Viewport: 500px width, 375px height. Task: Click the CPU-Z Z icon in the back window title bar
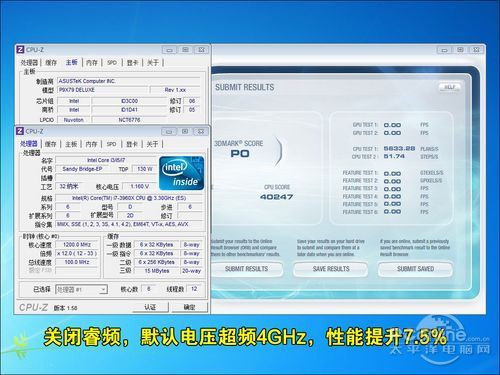tap(20, 50)
